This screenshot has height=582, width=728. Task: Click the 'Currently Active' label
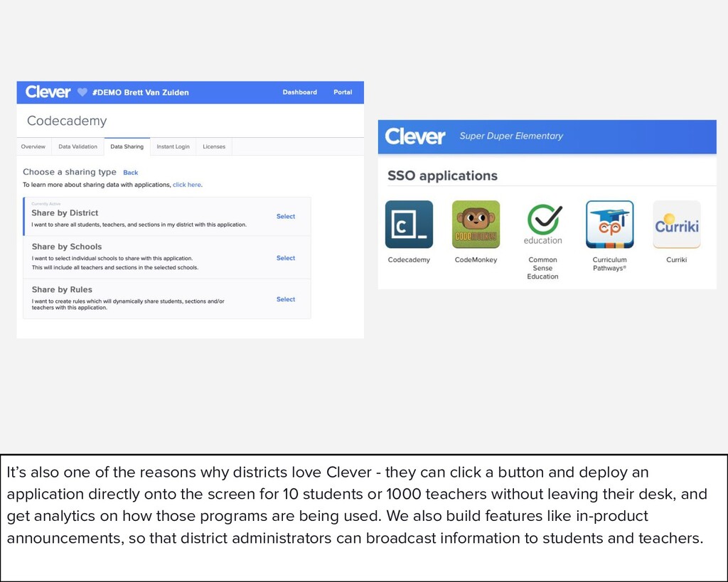pyautogui.click(x=46, y=204)
